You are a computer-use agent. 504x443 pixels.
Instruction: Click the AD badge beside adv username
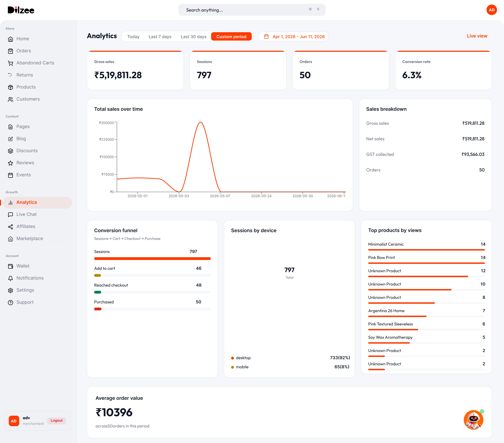coord(14,421)
